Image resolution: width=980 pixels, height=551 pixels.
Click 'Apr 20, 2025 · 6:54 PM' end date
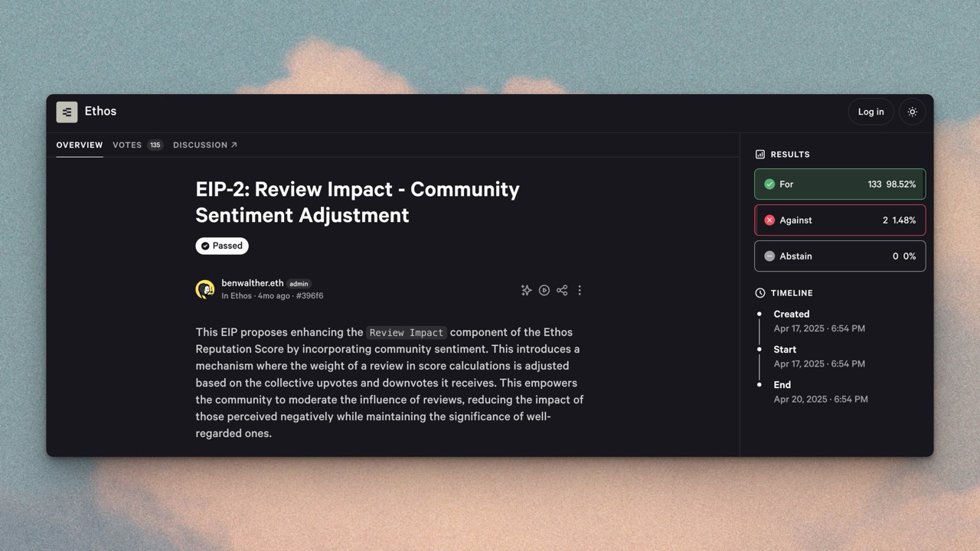(821, 399)
